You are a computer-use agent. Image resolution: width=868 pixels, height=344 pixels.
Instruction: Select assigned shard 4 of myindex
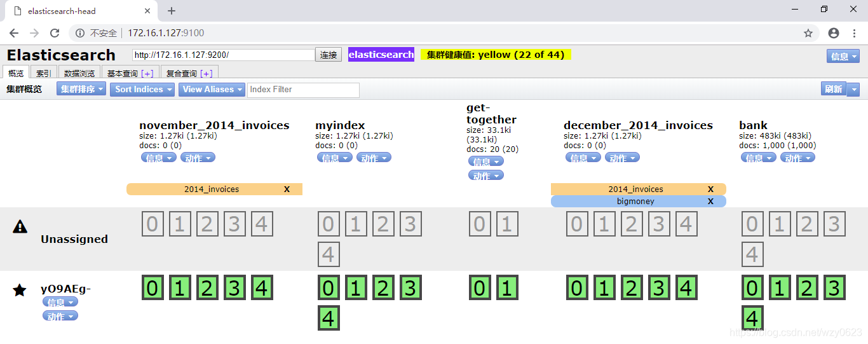tap(328, 318)
